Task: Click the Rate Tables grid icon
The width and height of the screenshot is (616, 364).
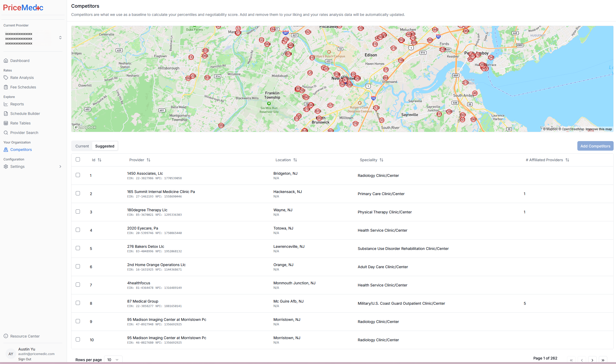Action: coord(6,123)
